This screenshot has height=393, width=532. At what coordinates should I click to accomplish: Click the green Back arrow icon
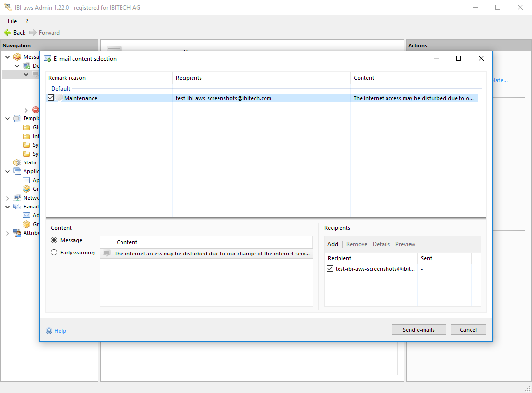7,33
